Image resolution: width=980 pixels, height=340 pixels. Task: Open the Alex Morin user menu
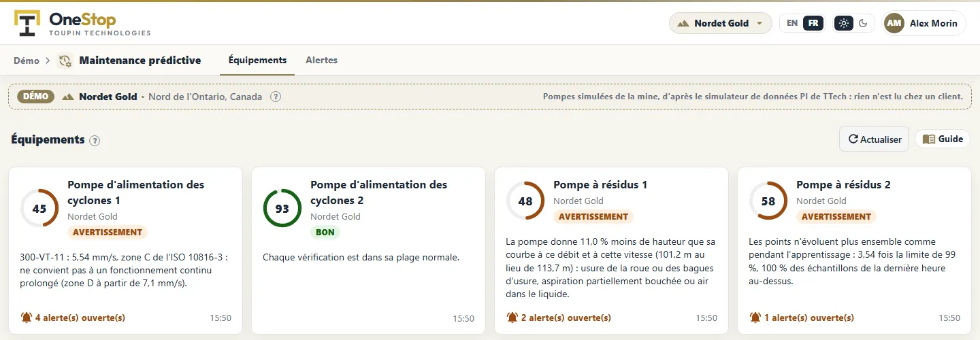tap(924, 23)
